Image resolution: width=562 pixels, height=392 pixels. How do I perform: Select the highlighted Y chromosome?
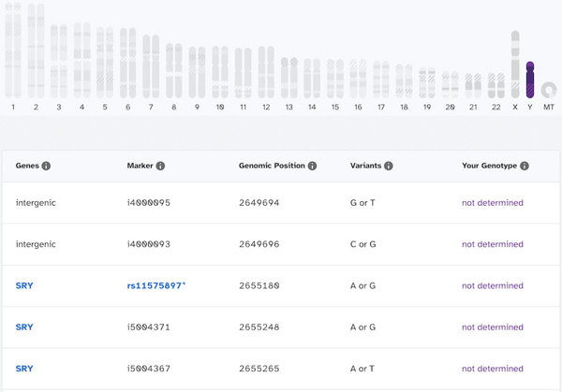(x=530, y=80)
